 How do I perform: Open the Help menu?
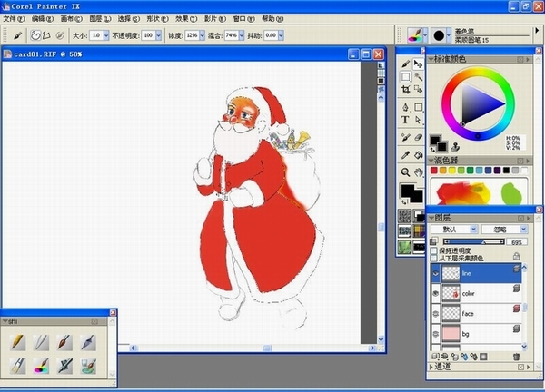point(272,19)
